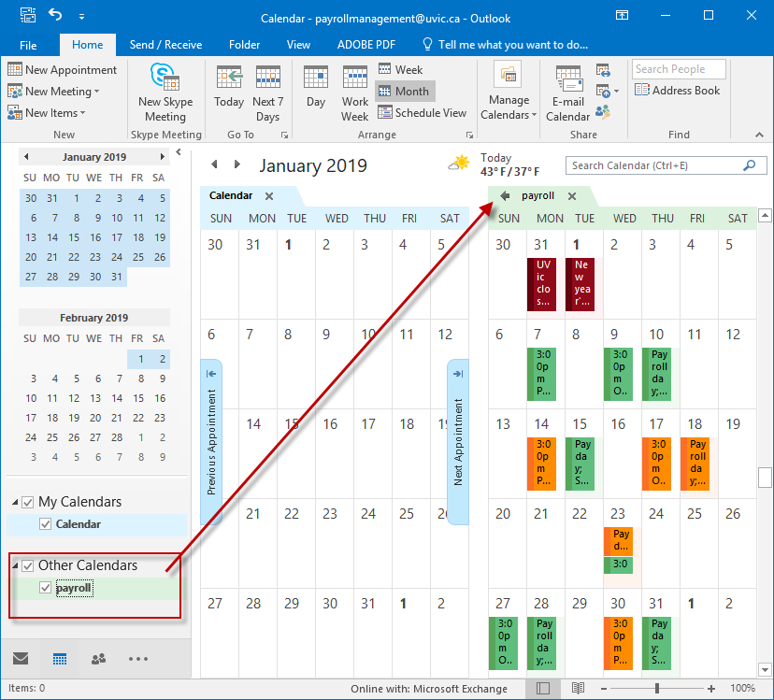Go to previous month in main calendar
The height and width of the screenshot is (700, 774).
click(214, 164)
